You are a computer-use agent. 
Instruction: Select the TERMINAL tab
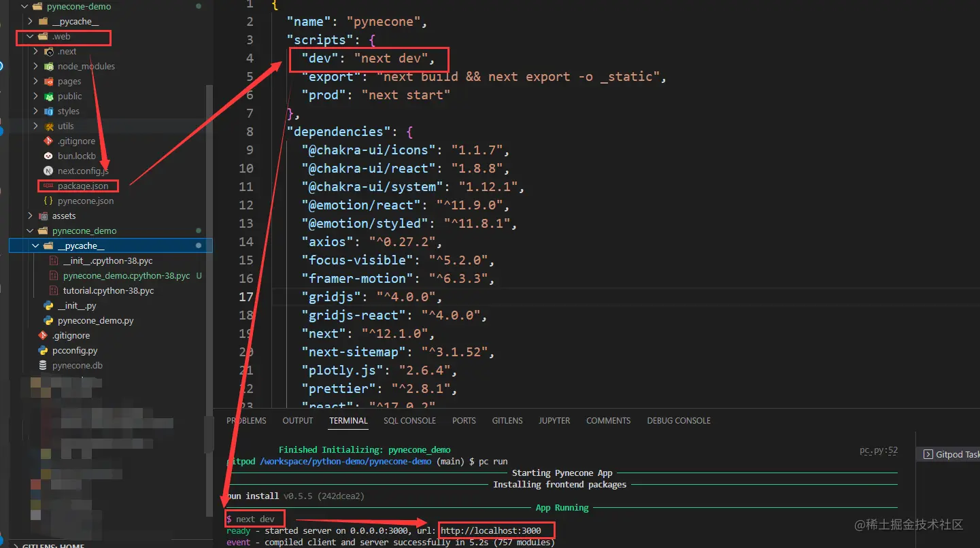[348, 421]
